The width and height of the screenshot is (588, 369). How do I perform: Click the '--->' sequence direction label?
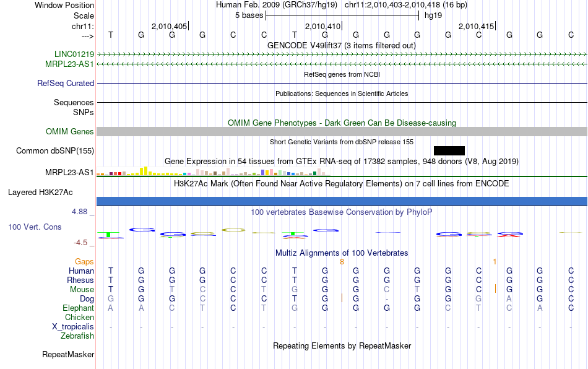88,36
